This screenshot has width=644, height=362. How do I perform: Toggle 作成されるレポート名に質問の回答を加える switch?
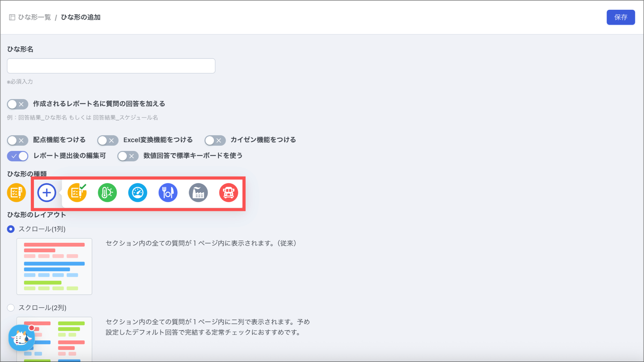click(18, 104)
